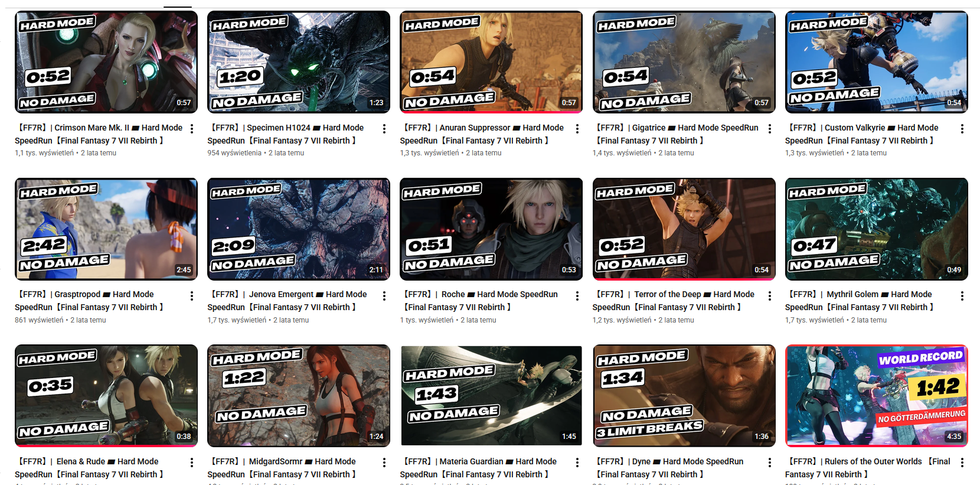980x485 pixels.
Task: Click the '1,1 tys. wyświetleń' view count text
Action: (x=44, y=153)
